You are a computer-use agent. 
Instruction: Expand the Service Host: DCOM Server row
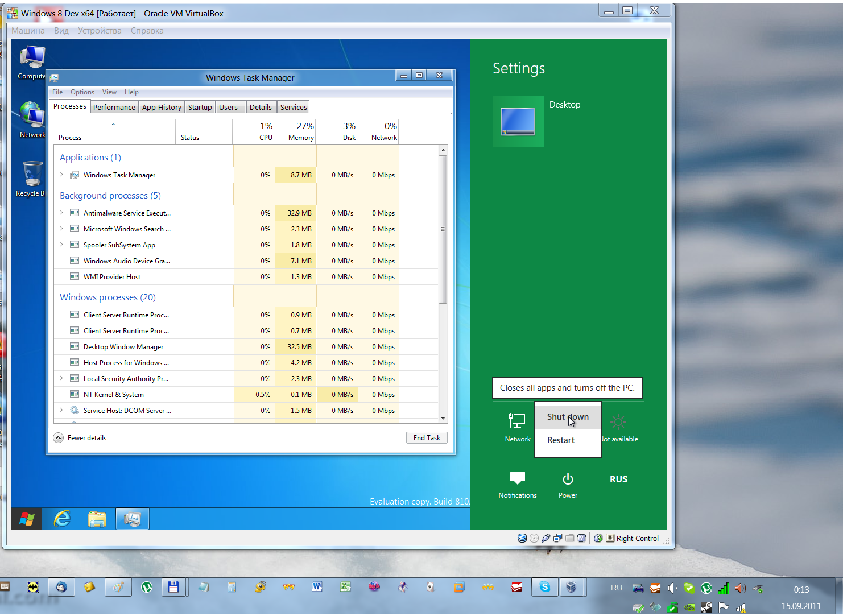coord(61,410)
